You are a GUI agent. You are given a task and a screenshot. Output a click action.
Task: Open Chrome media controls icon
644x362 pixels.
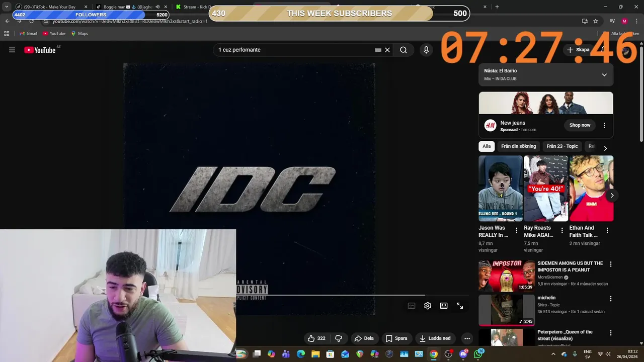tap(612, 21)
